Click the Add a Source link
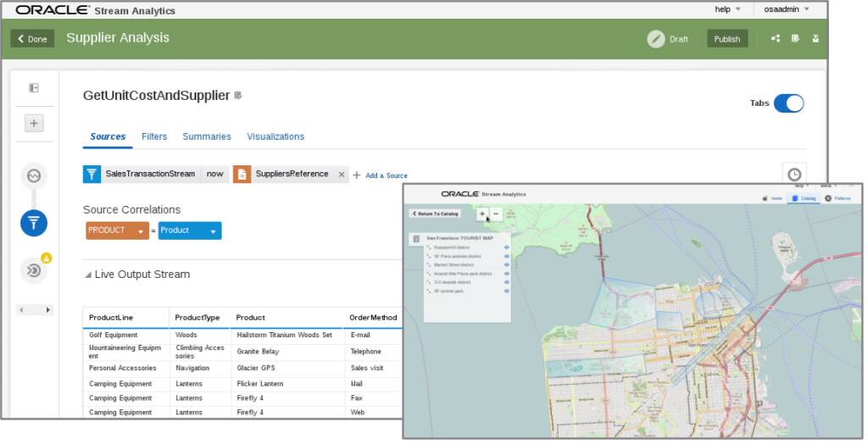 (x=386, y=175)
